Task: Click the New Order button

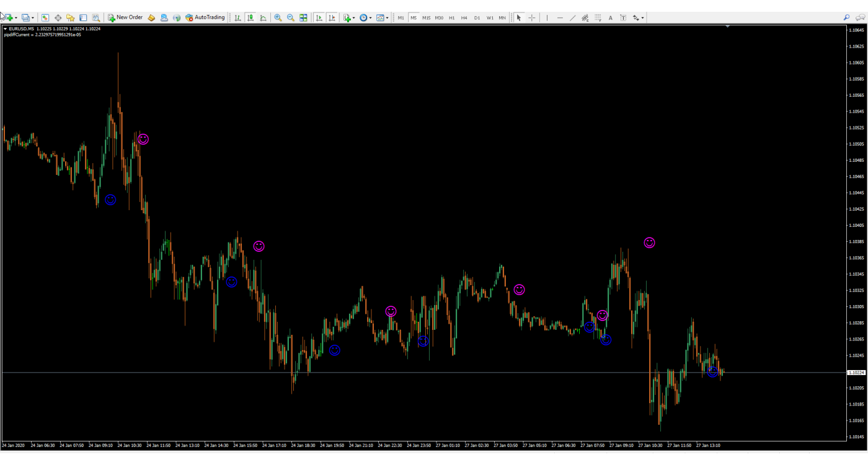Action: coord(125,18)
